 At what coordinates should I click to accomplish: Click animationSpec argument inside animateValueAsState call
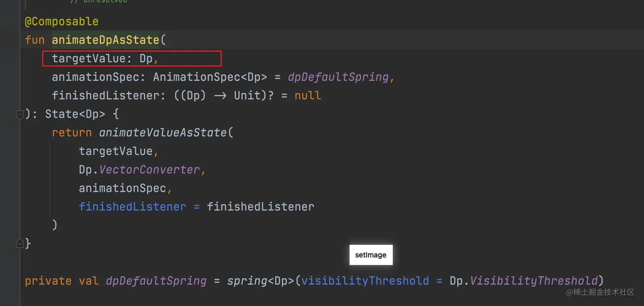[x=122, y=188]
